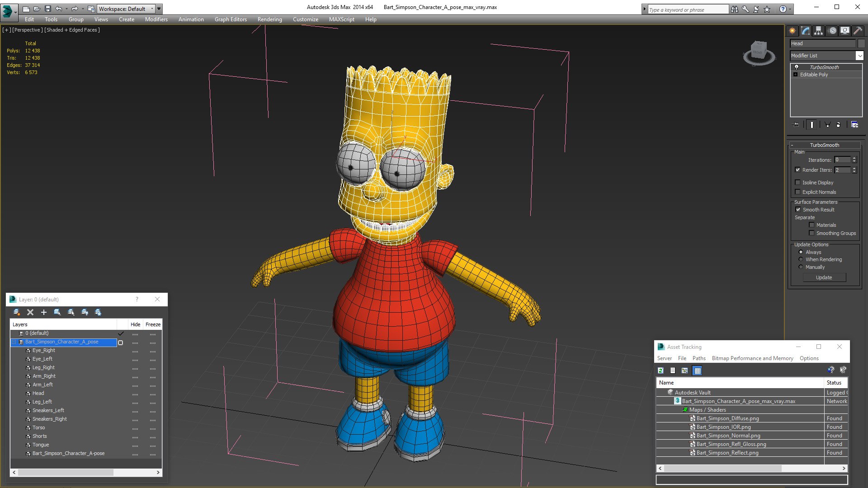Open the Utilities hammer panel tab
Viewport: 868px width, 488px height.
pos(858,31)
